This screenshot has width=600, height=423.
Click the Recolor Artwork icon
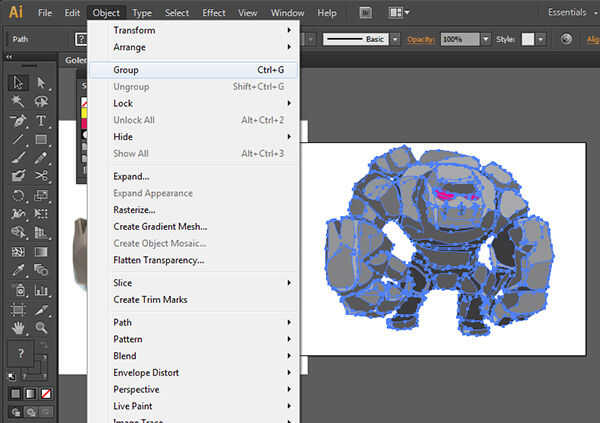point(566,39)
